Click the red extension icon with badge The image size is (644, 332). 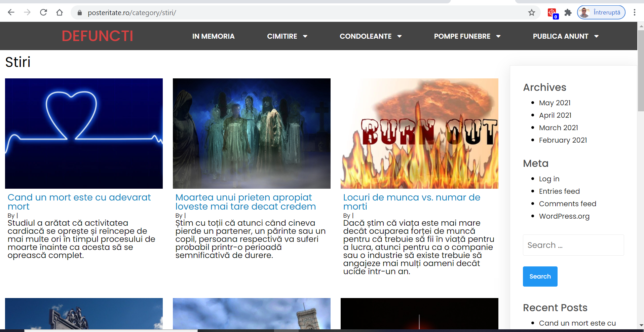pos(552,13)
